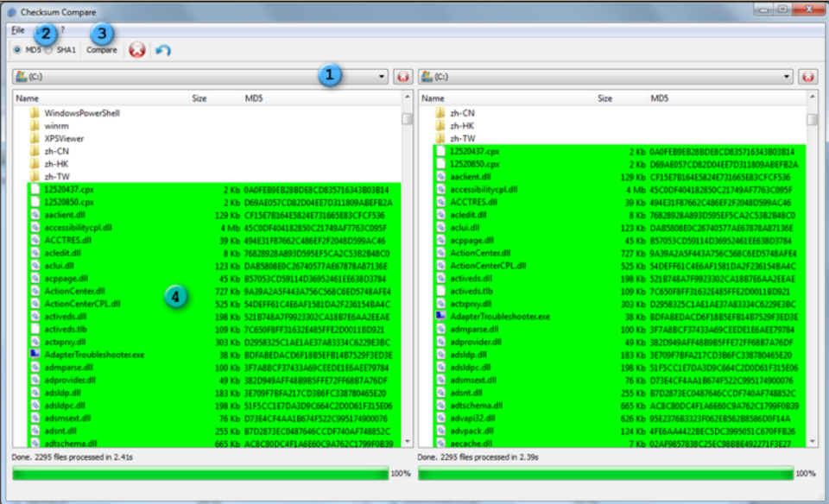This screenshot has height=504, width=829.
Task: Sort left pane by the Size column header
Action: point(215,98)
